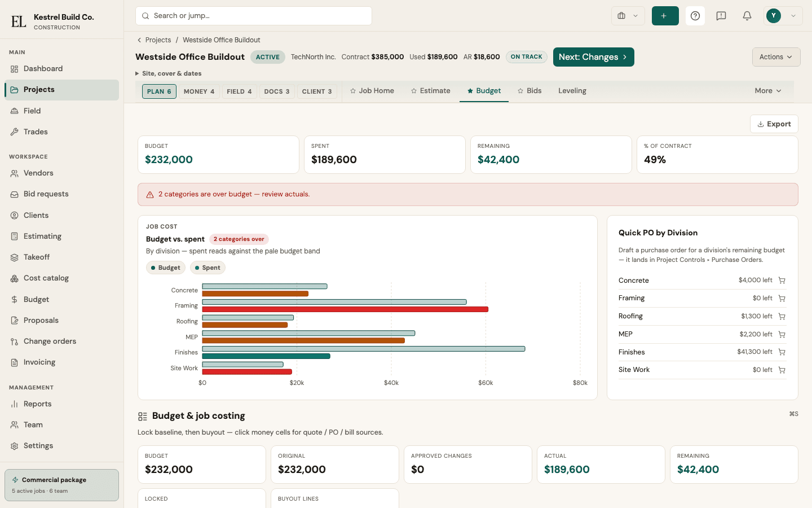
Task: Expand Site, cover & dates section
Action: (x=169, y=73)
